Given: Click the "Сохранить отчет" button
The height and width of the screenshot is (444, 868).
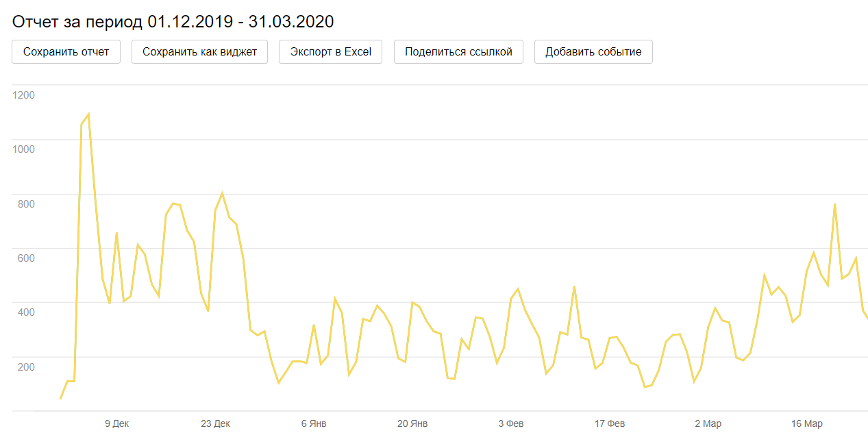Looking at the screenshot, I should click(66, 52).
